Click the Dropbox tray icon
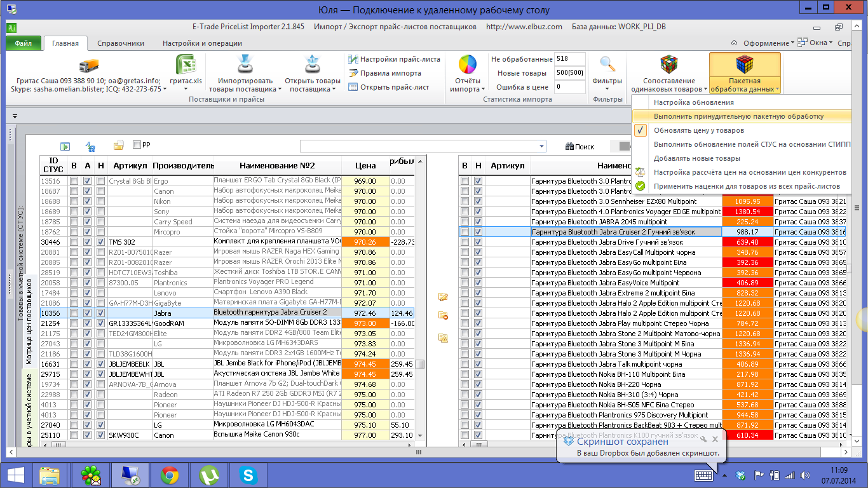This screenshot has height=488, width=868. pyautogui.click(x=741, y=475)
